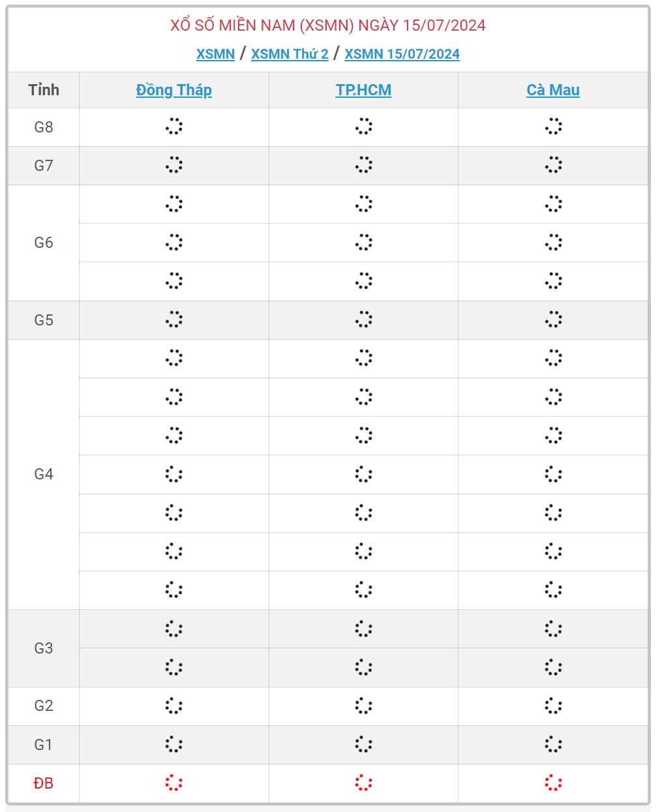Click red ĐB spinner under TP.HCM
This screenshot has width=658, height=812.
tap(363, 783)
